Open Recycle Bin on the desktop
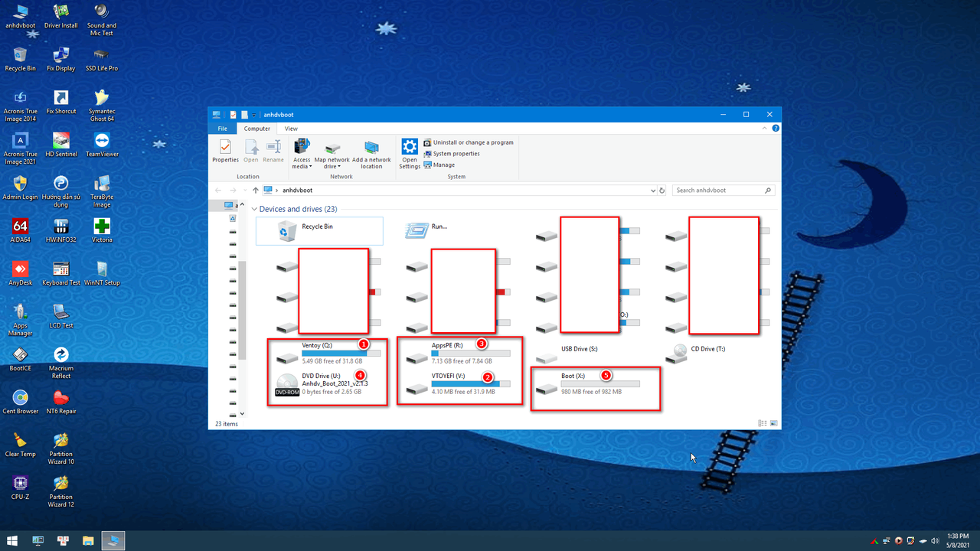The image size is (980, 551). 20,60
